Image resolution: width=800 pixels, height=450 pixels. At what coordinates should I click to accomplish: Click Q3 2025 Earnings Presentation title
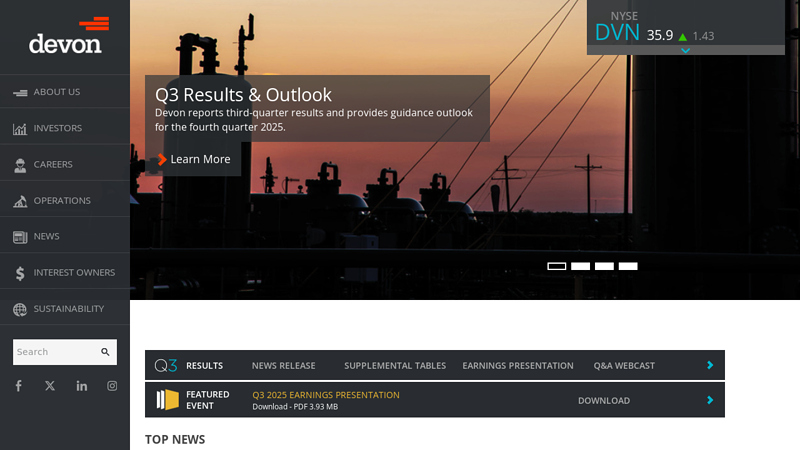326,395
